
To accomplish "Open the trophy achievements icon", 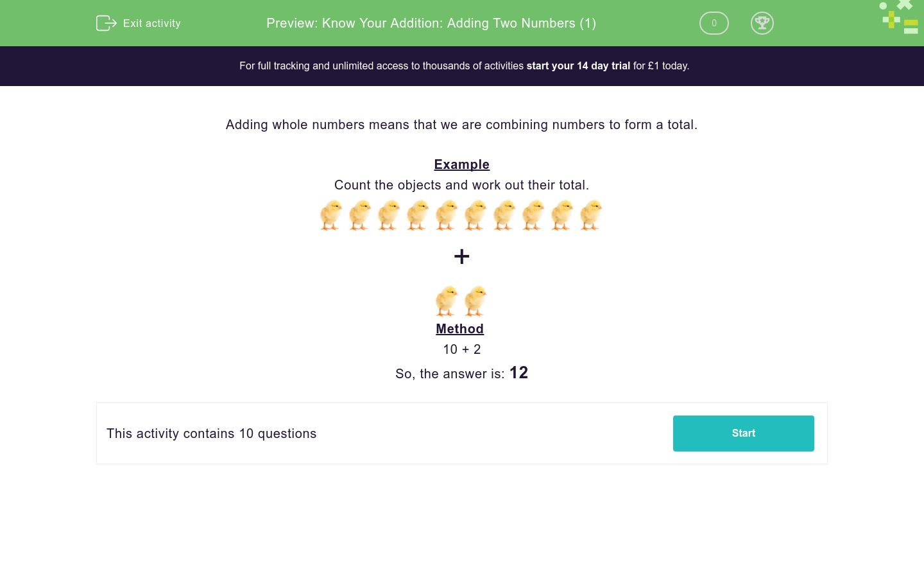I will tap(762, 23).
